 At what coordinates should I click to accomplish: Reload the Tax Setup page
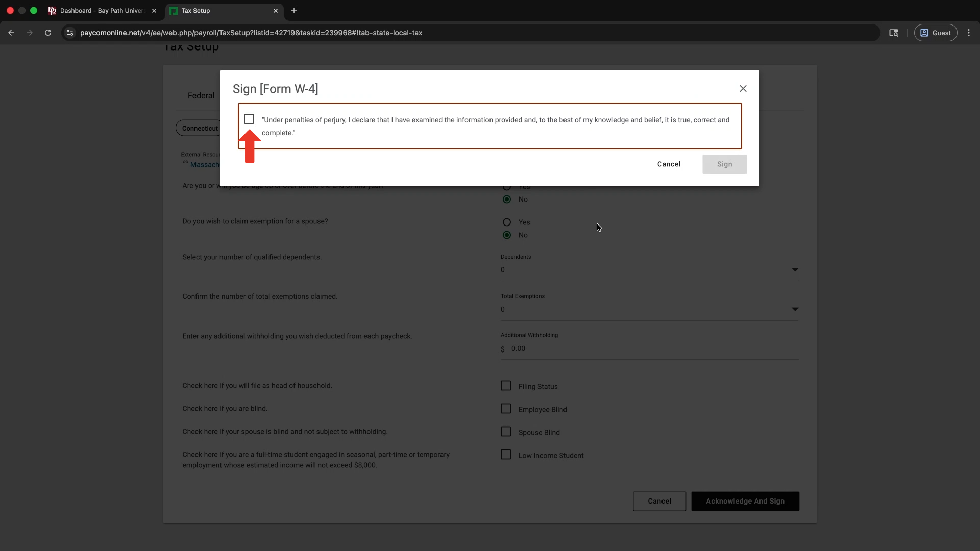[48, 33]
